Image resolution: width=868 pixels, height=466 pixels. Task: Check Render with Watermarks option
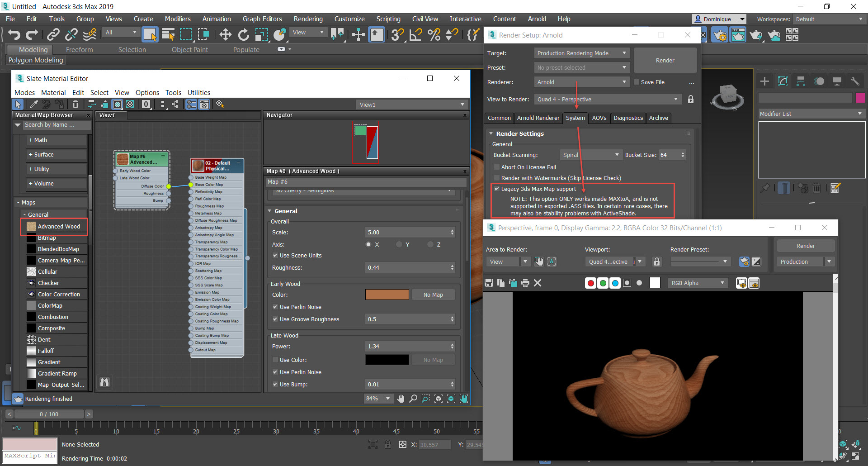(497, 178)
